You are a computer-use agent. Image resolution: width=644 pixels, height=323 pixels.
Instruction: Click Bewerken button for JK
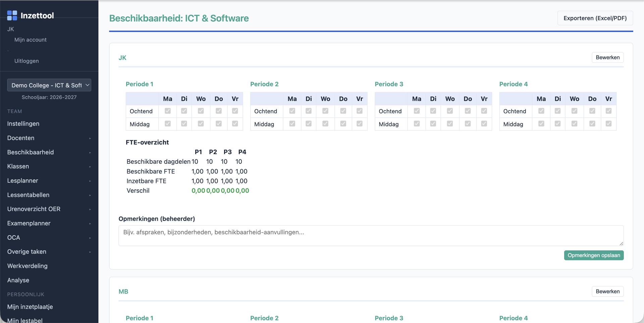607,57
